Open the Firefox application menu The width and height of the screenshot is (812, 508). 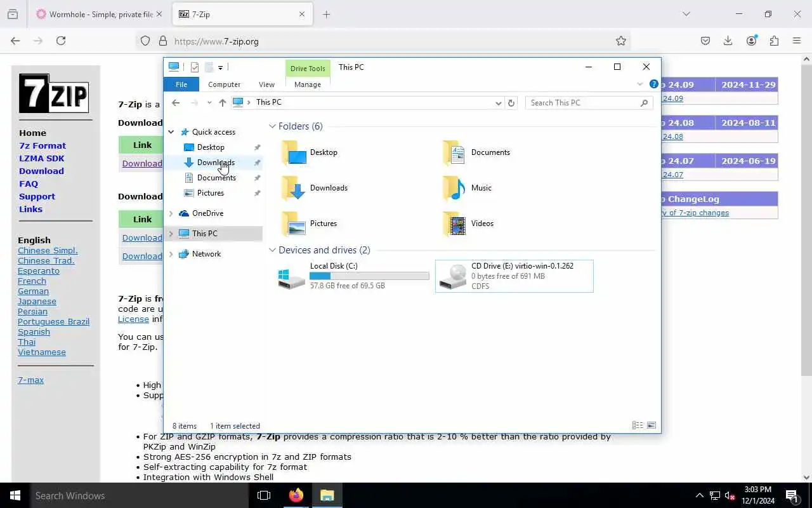click(797, 41)
